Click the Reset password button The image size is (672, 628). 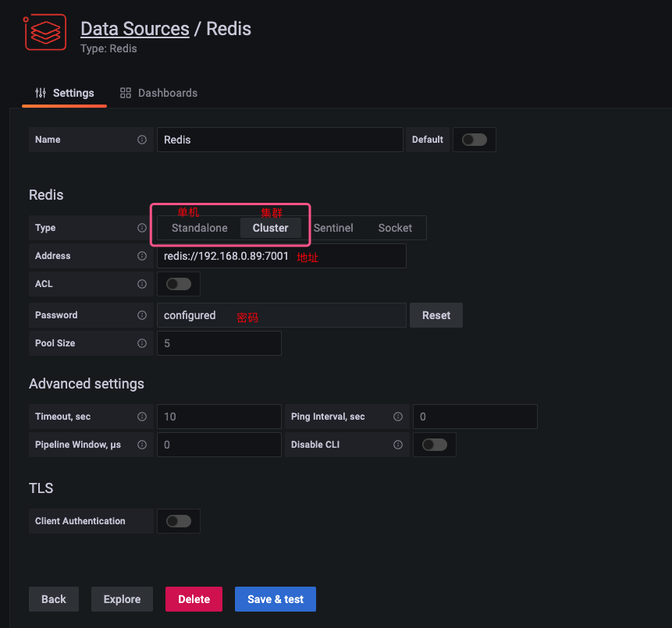(x=436, y=315)
